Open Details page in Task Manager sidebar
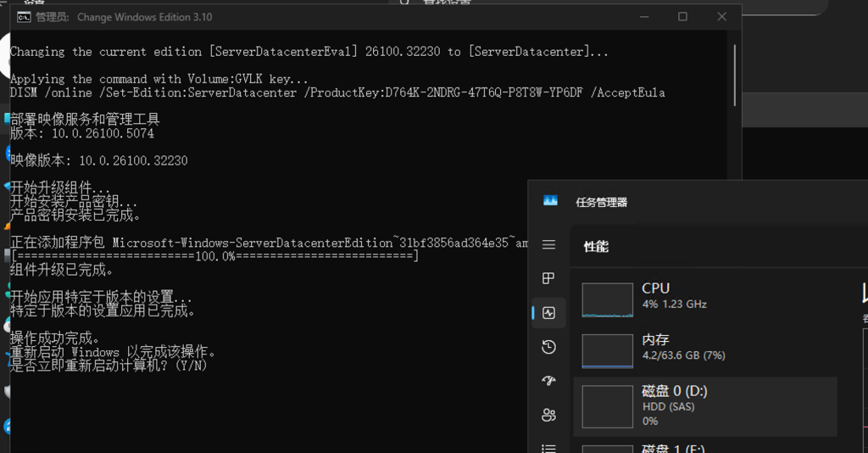Viewport: 868px width, 453px height. click(548, 448)
